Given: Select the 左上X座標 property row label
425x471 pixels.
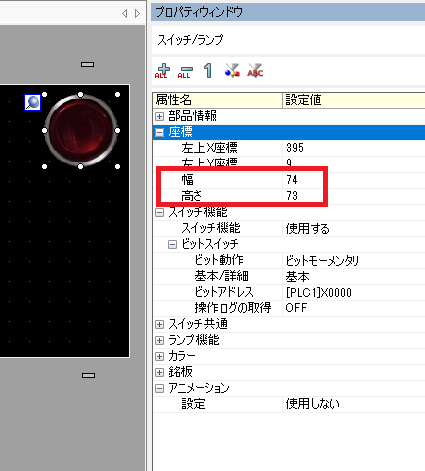Looking at the screenshot, I should pyautogui.click(x=209, y=148).
